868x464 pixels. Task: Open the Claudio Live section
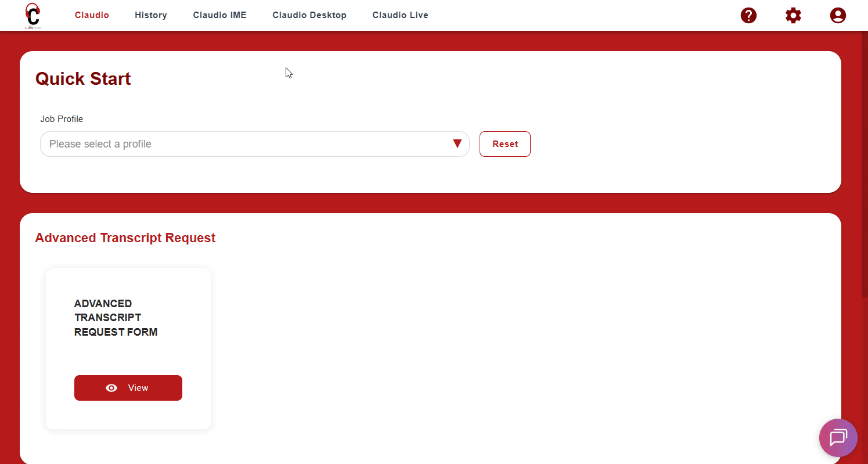tap(400, 15)
